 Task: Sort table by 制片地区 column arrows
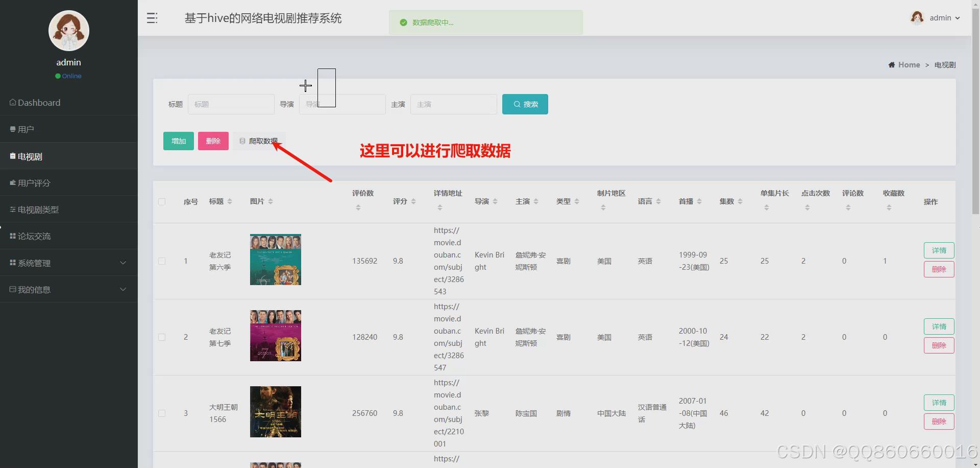(603, 207)
